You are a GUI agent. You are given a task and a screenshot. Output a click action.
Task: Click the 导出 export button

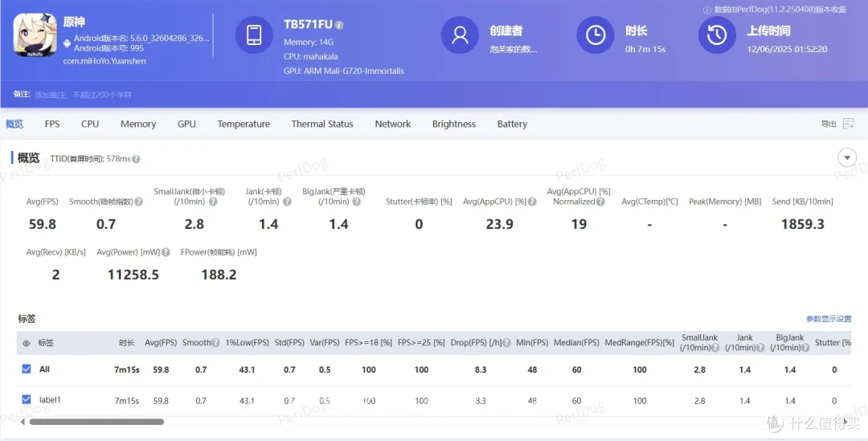(x=829, y=124)
